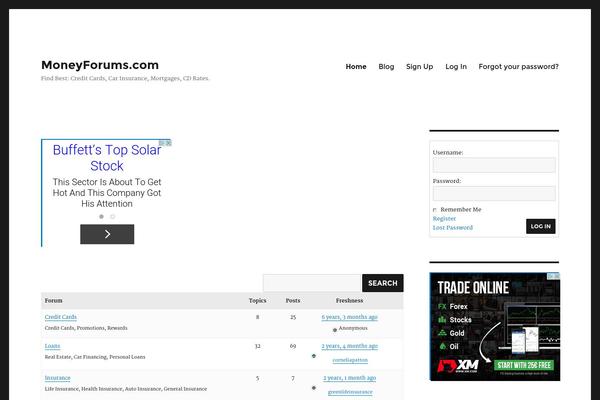Screen dimensions: 600x400
Task: Click avatar icon beside corneliapatton
Action: pos(314,356)
